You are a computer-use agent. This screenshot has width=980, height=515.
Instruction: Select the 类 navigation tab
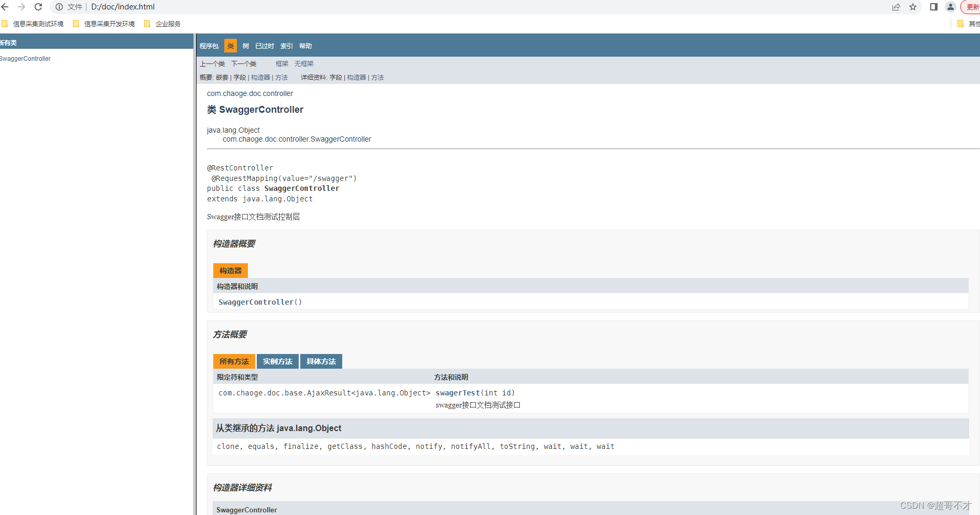coord(231,46)
